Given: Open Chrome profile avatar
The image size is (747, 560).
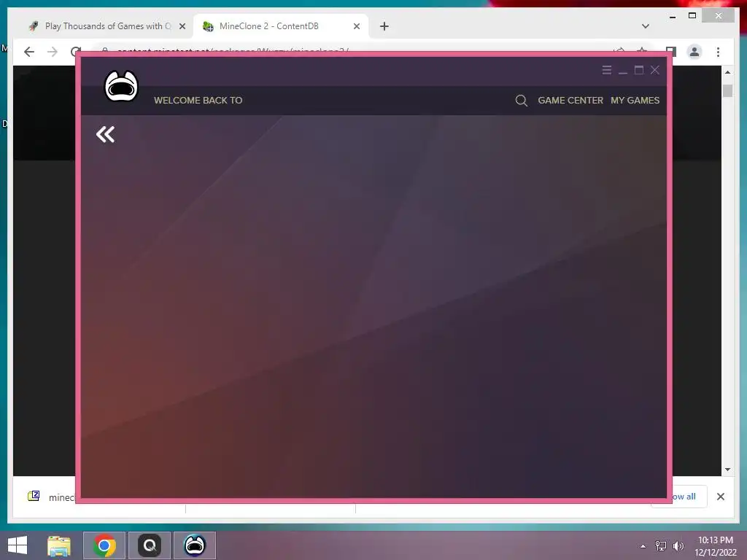Looking at the screenshot, I should (x=694, y=52).
